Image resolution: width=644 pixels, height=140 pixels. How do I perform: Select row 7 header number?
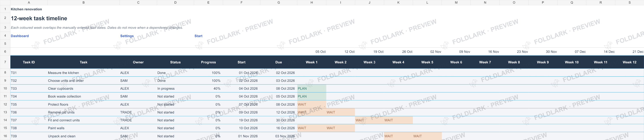click(x=5, y=62)
